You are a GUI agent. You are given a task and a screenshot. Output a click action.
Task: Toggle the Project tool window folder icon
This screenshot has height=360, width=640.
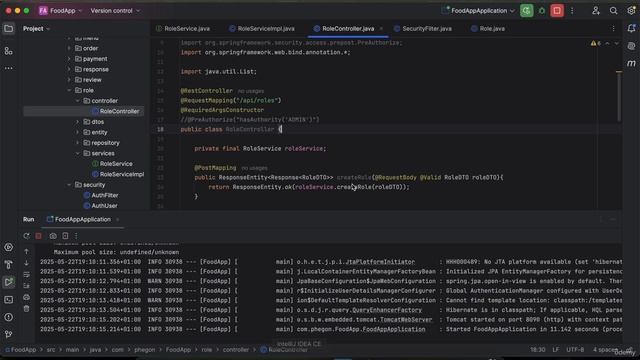coord(9,29)
